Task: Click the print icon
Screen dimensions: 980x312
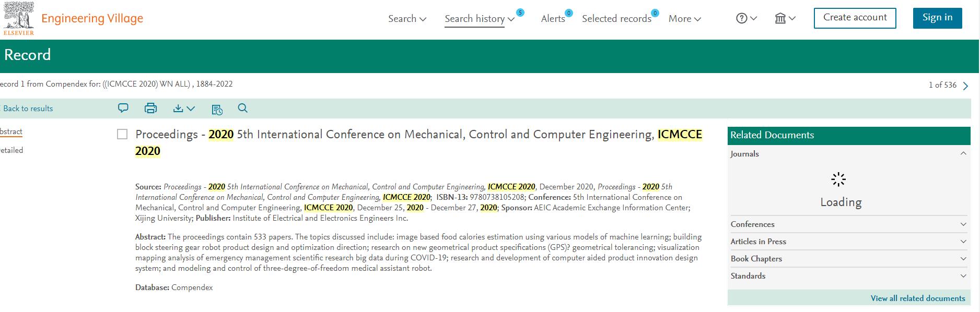Action: 150,108
